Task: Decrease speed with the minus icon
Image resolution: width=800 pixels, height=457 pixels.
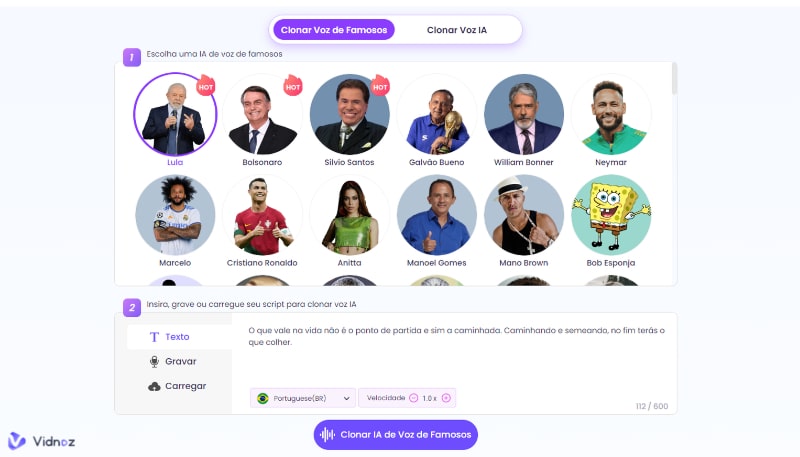Action: (414, 398)
